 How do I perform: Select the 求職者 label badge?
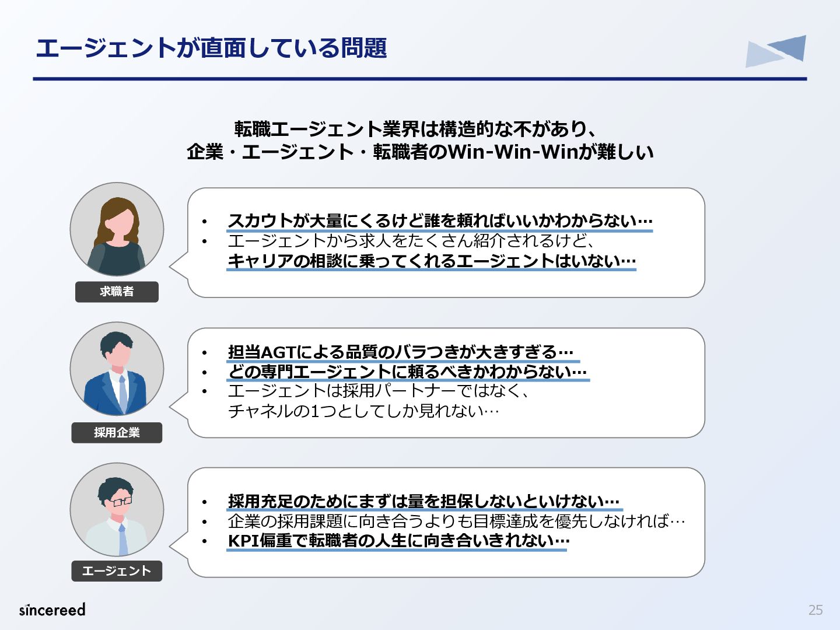point(117,292)
